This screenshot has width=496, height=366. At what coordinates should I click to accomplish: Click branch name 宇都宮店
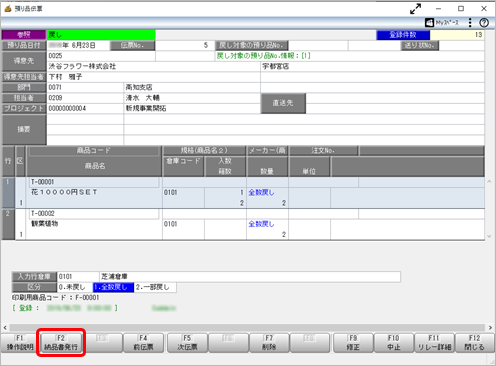click(276, 66)
